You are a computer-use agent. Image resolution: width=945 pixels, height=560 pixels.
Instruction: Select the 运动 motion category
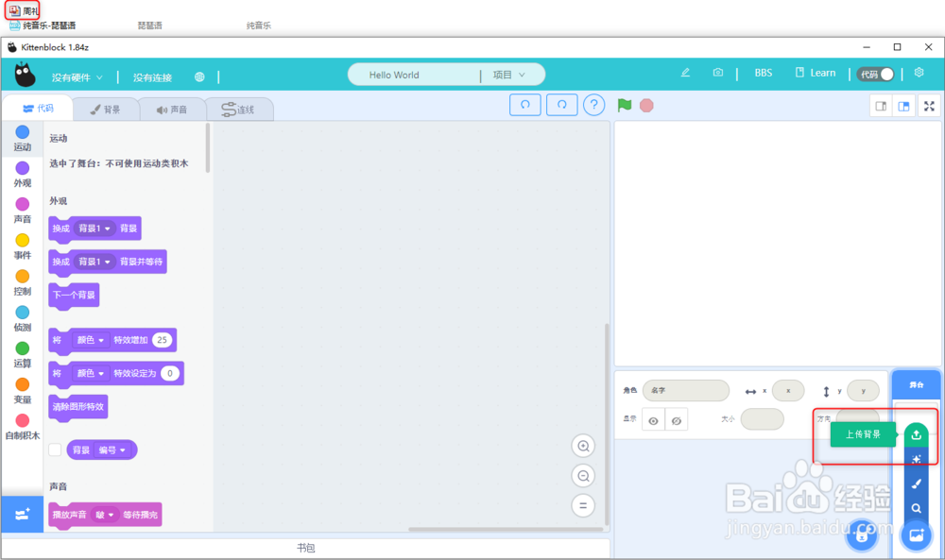23,139
